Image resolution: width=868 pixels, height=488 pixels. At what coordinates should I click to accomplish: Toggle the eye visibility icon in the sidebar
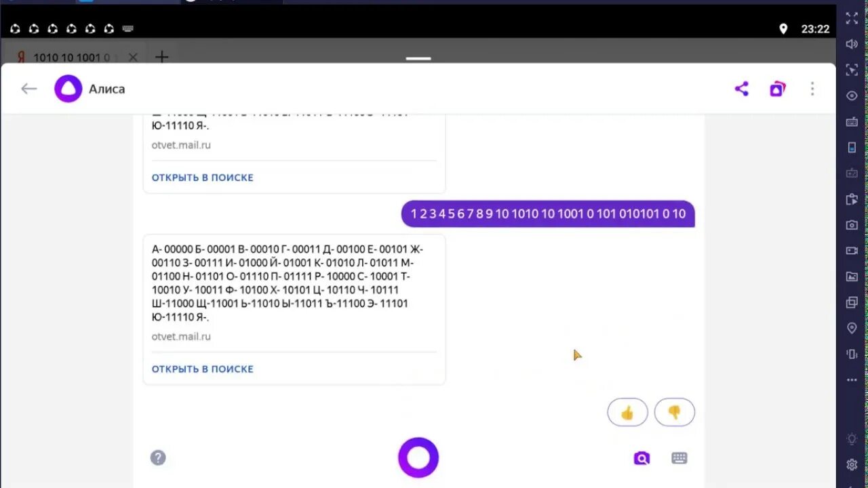click(852, 96)
